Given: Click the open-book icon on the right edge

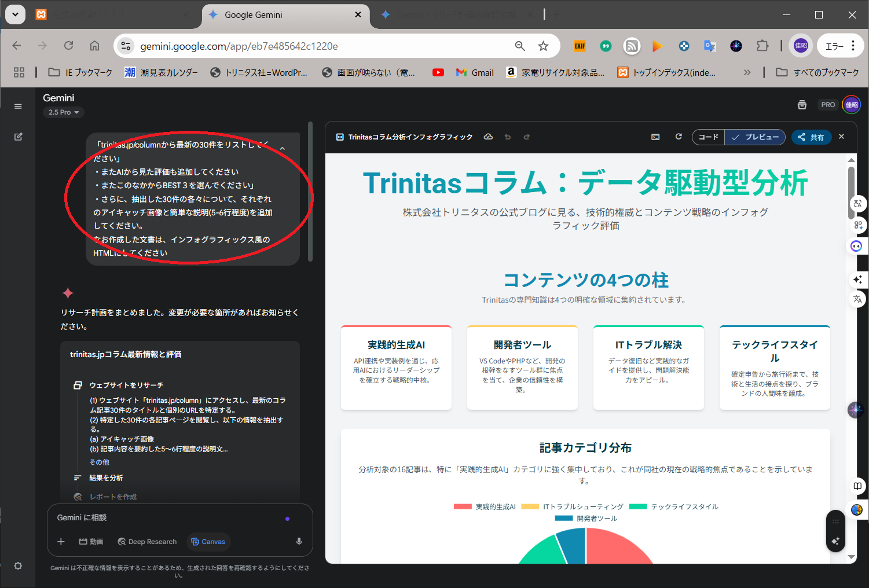Looking at the screenshot, I should 857,486.
